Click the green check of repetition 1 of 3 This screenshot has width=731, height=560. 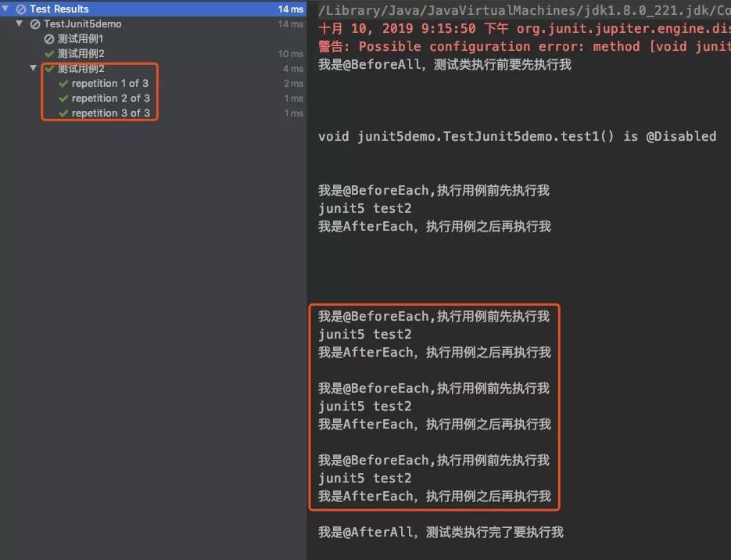point(63,84)
